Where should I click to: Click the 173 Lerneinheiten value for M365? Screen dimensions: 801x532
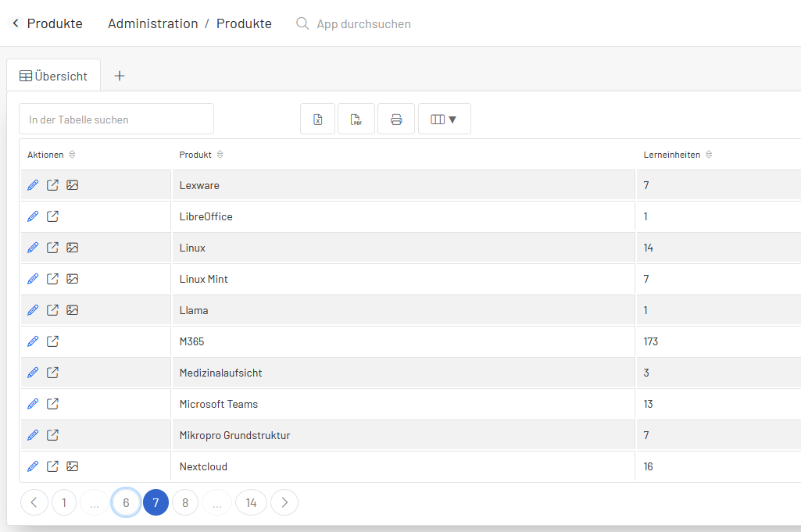[651, 341]
